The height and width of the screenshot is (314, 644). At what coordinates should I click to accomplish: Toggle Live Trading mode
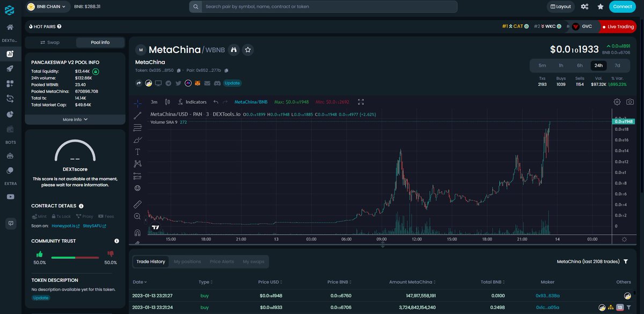pyautogui.click(x=617, y=27)
